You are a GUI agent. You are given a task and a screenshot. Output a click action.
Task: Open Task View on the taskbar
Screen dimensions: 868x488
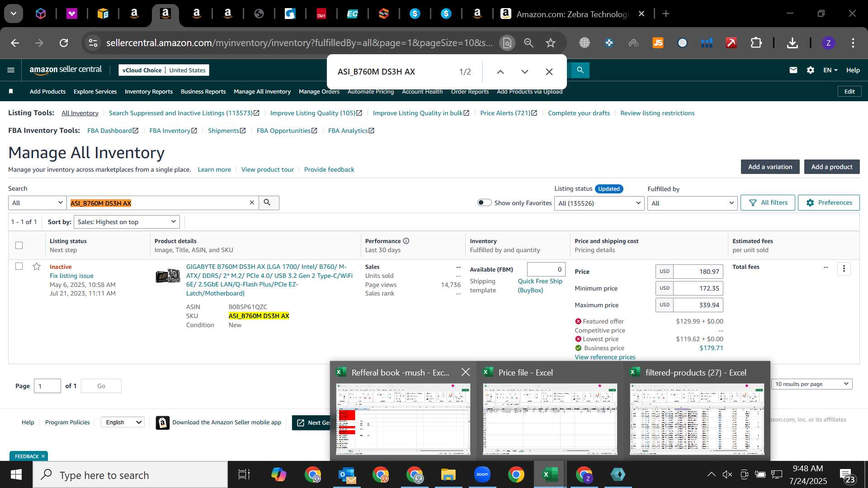point(244,474)
